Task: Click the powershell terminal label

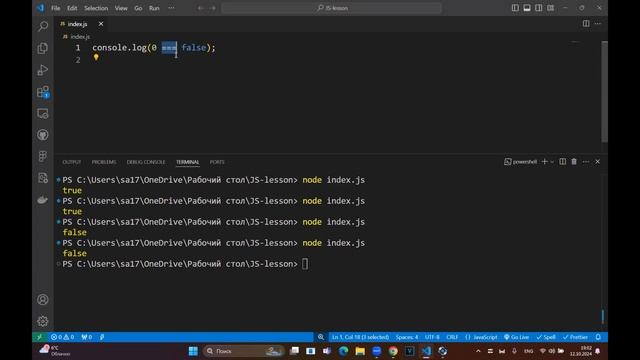Action: [x=520, y=162]
